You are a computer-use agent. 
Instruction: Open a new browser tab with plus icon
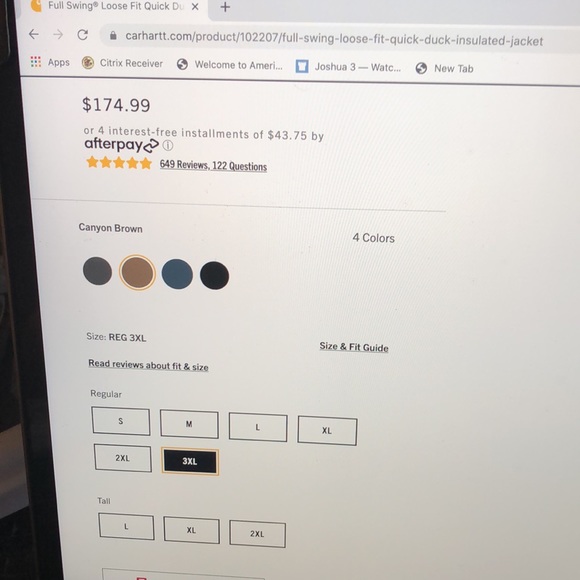tap(225, 7)
